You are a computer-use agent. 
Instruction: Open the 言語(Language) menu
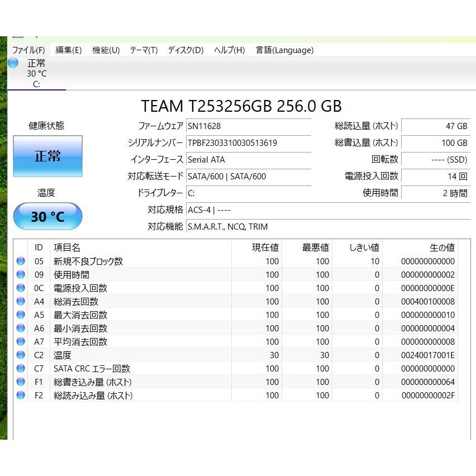tap(284, 50)
